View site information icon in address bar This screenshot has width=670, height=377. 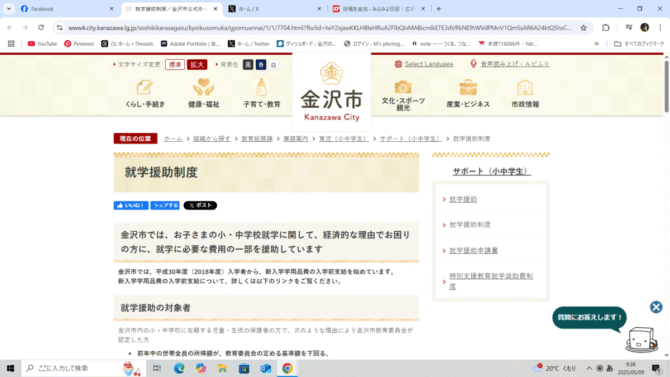tap(60, 28)
